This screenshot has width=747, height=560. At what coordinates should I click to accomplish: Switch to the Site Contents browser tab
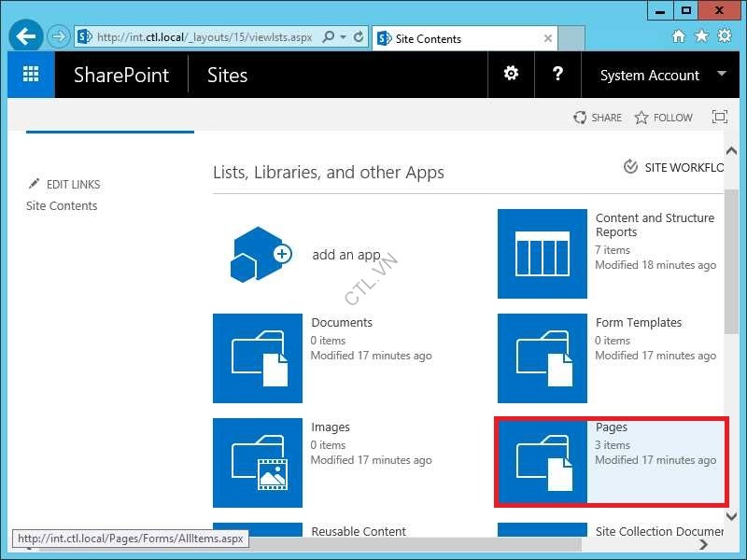tap(458, 38)
